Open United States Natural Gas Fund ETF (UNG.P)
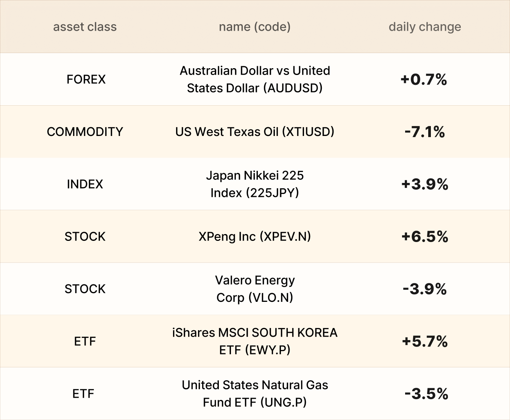Viewport: 510px width, 420px height. pyautogui.click(x=254, y=393)
